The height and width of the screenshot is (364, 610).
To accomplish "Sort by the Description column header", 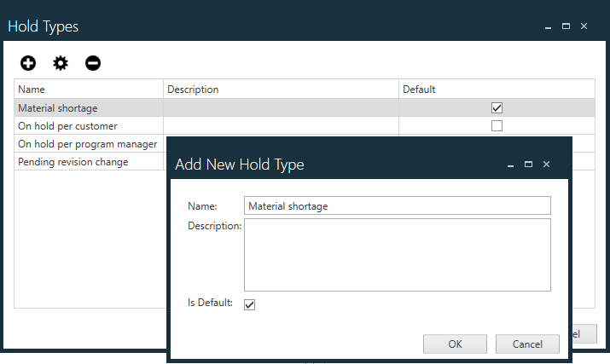I will [x=281, y=90].
